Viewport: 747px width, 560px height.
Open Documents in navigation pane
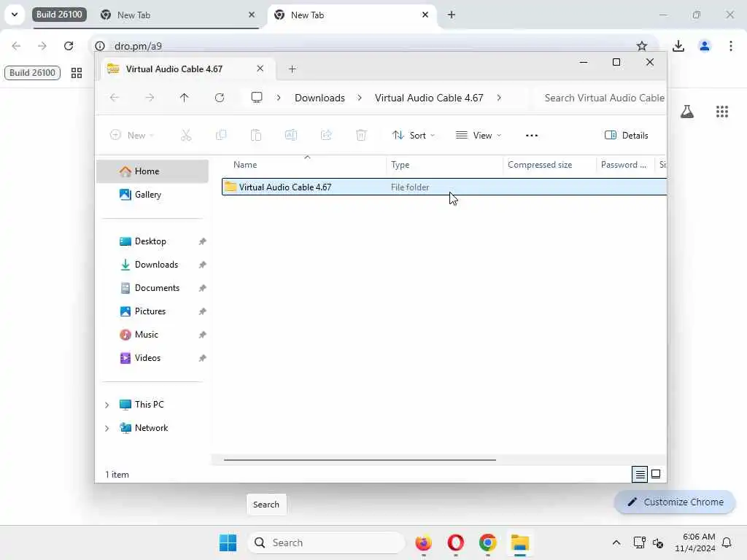(x=152, y=288)
